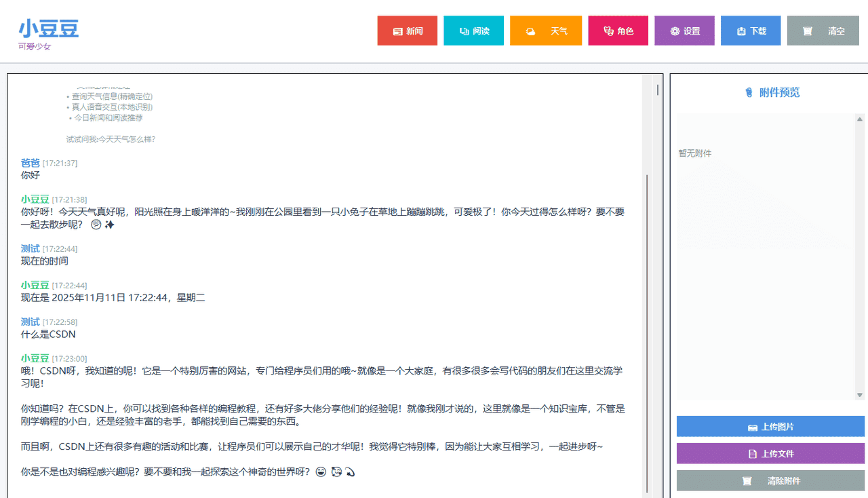Image resolution: width=868 pixels, height=498 pixels.
Task: Check the 天气 weather function
Action: (x=545, y=30)
